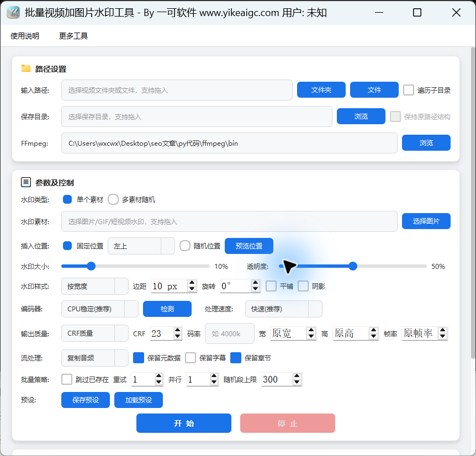Click the input path text field
The width and height of the screenshot is (476, 456).
click(177, 90)
